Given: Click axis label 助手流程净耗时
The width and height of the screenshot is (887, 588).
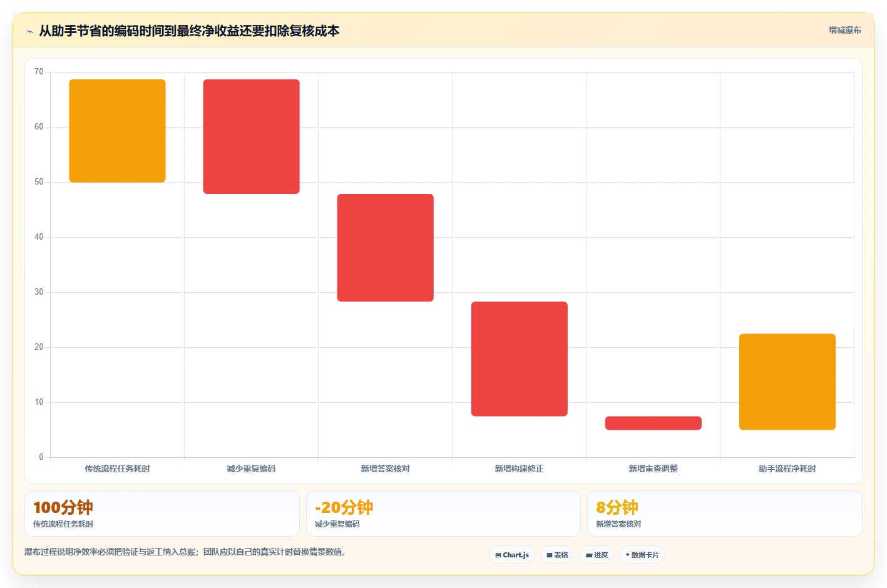Looking at the screenshot, I should point(787,469).
